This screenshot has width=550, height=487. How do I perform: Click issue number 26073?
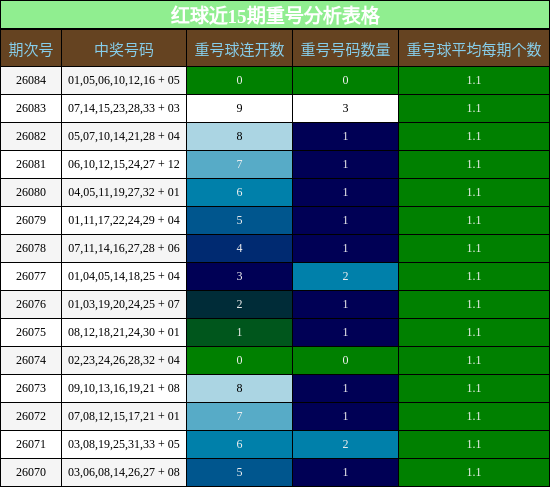(x=31, y=388)
